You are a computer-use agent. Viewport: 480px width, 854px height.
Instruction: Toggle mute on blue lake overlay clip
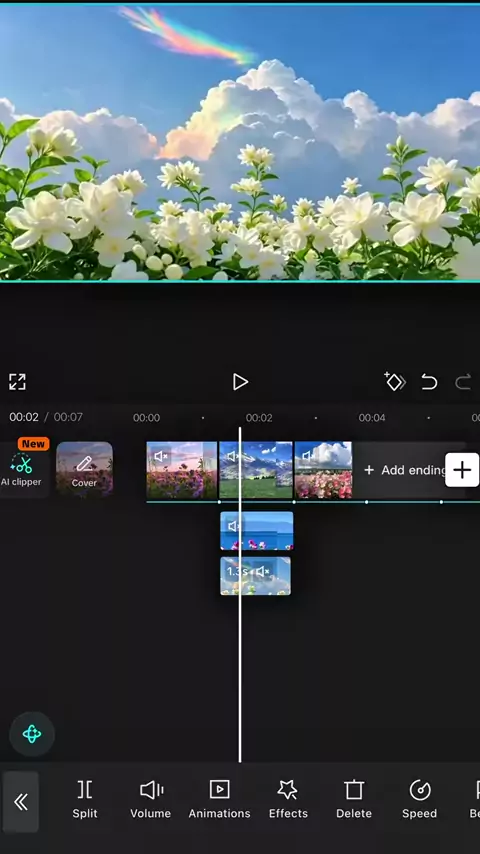click(x=234, y=526)
